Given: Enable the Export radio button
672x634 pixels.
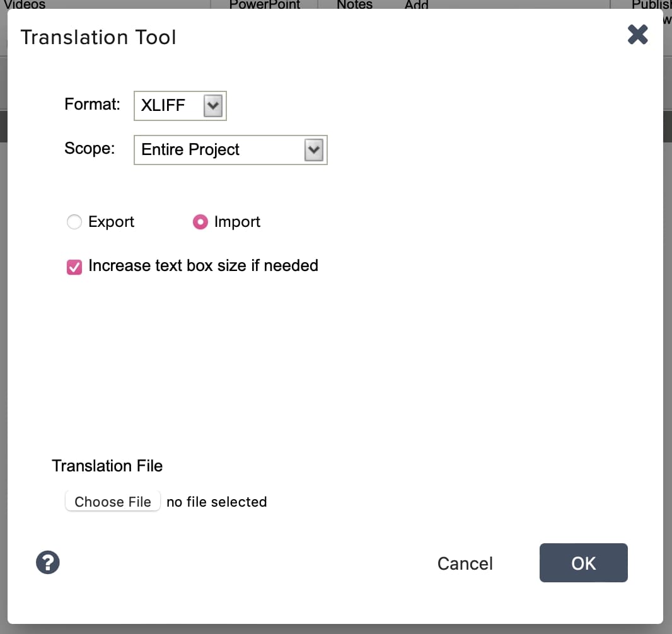Looking at the screenshot, I should (74, 222).
